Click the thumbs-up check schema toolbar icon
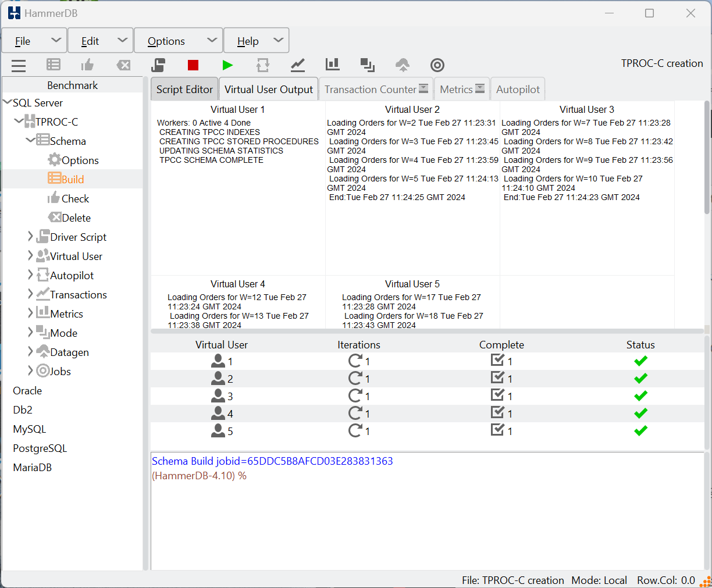Viewport: 712px width, 588px height. click(x=88, y=65)
